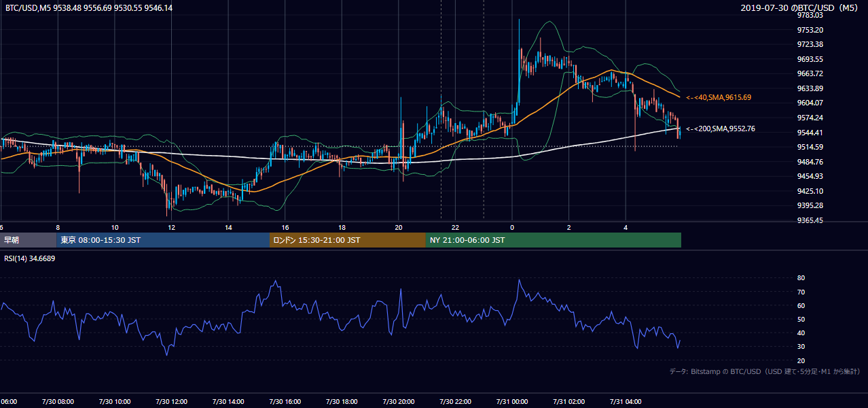868x408 pixels.
Task: Select the NY 21:00-06:00 JST session bar
Action: (x=554, y=240)
